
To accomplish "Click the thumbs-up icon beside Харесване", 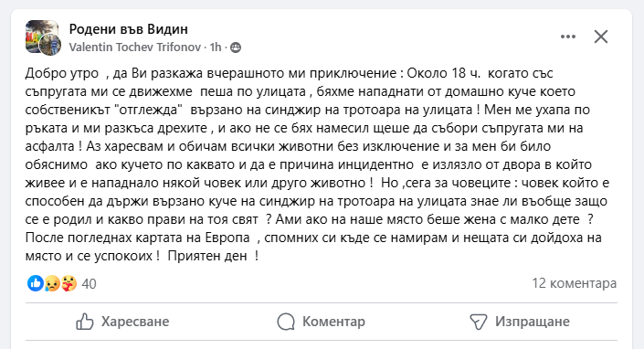I will 85,322.
